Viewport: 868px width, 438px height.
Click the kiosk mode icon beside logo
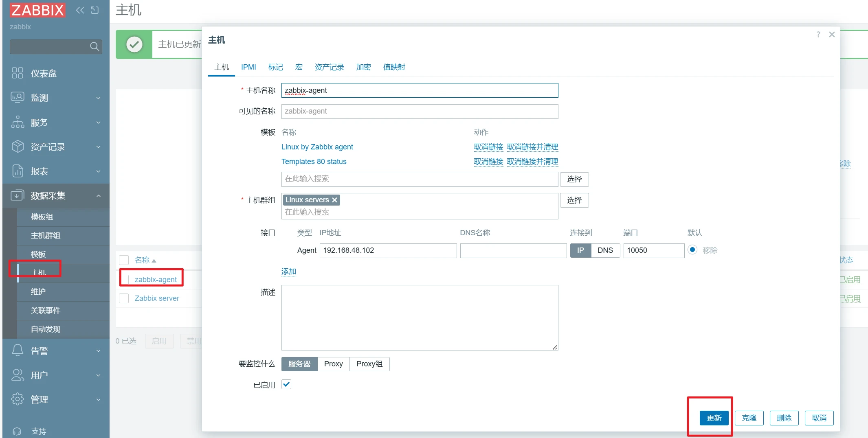[95, 10]
